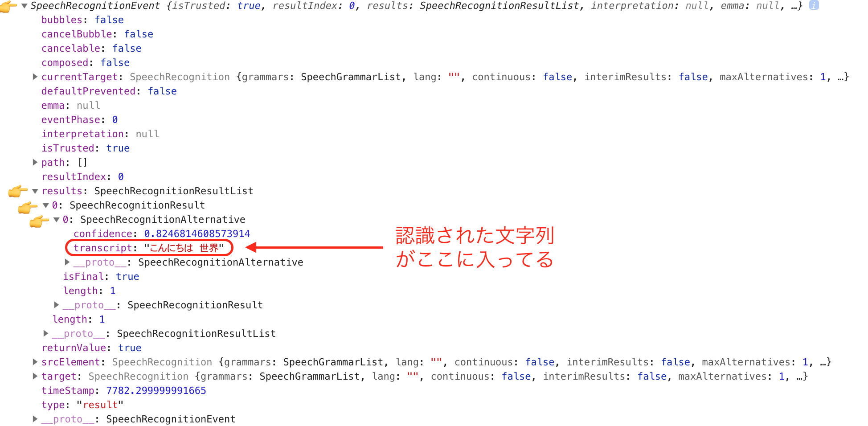Expand __proto__ SpeechRecognitionResultList entry
868x426 pixels.
(45, 333)
